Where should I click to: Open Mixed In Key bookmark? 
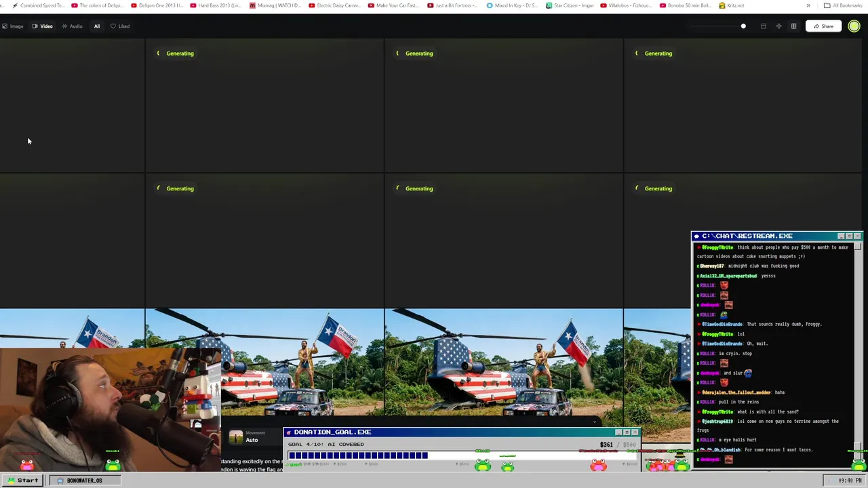(x=512, y=5)
